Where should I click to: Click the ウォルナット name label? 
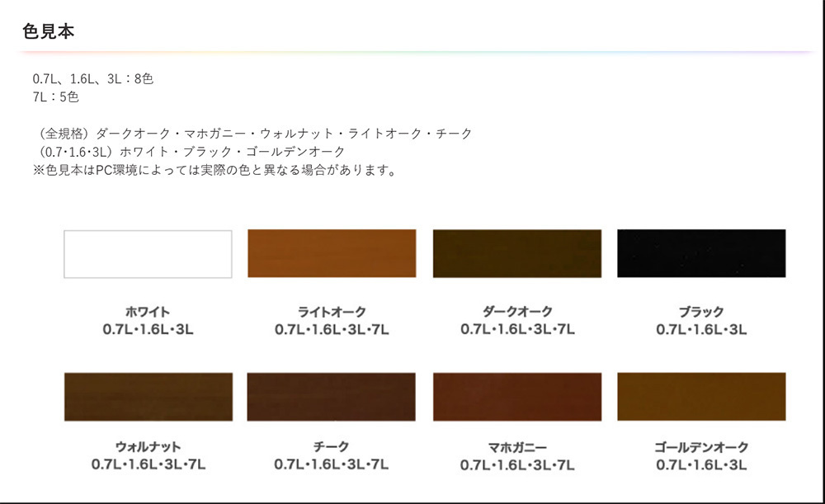pos(148,447)
